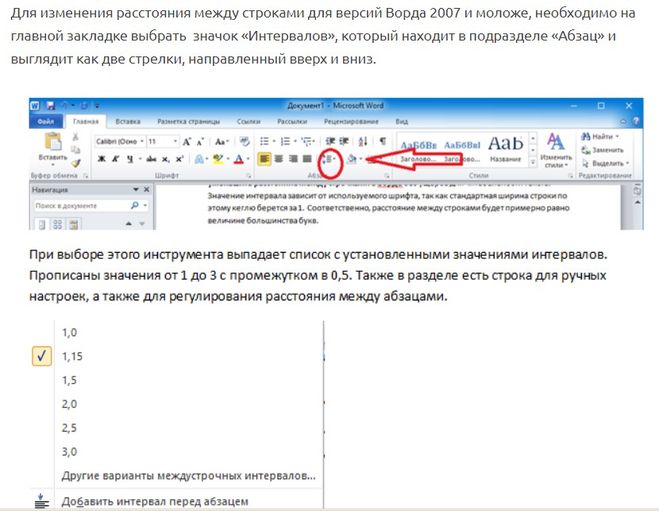Toggle Superscript formatting
Image resolution: width=659 pixels, height=511 pixels.
click(x=179, y=159)
